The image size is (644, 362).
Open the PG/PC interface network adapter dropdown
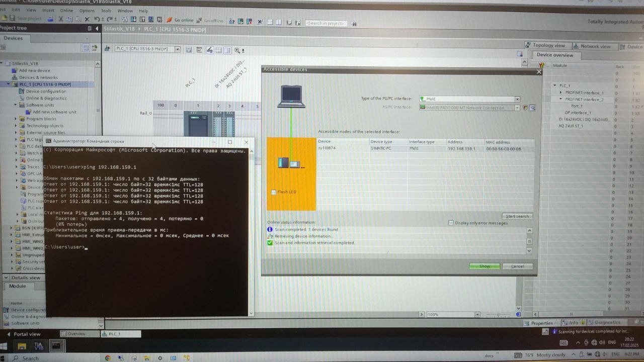[517, 108]
